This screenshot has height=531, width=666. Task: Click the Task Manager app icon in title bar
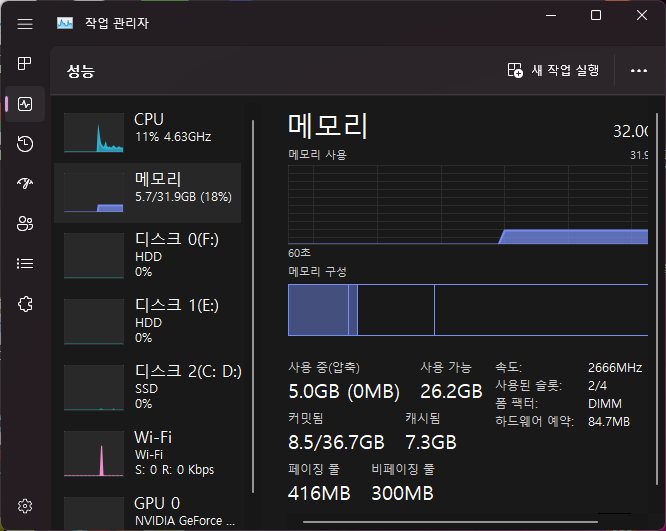click(65, 23)
